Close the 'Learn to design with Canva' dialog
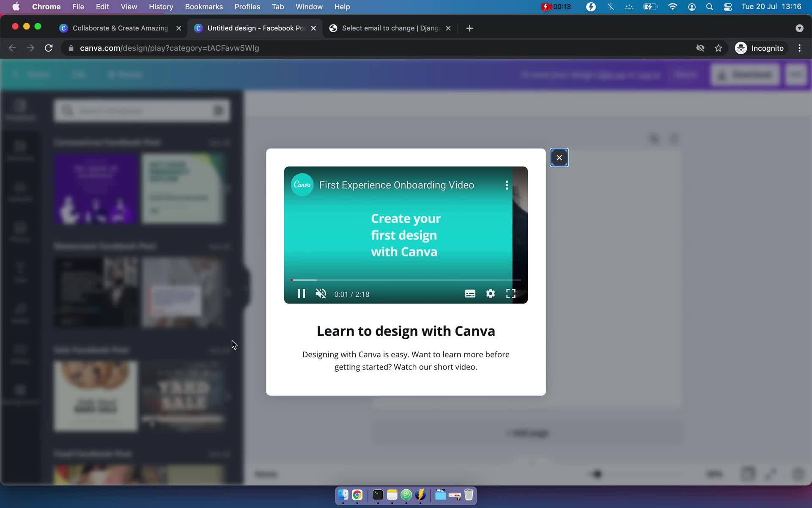The height and width of the screenshot is (508, 812). point(559,157)
